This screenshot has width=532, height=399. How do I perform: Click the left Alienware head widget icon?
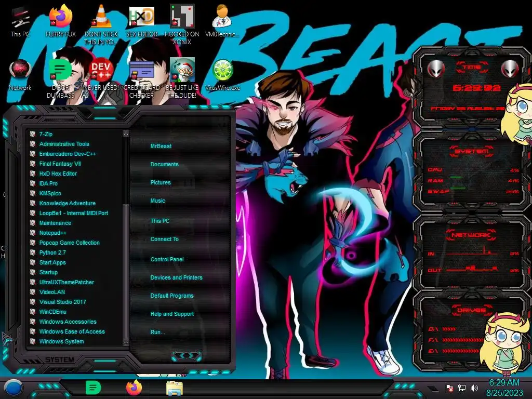pos(436,69)
